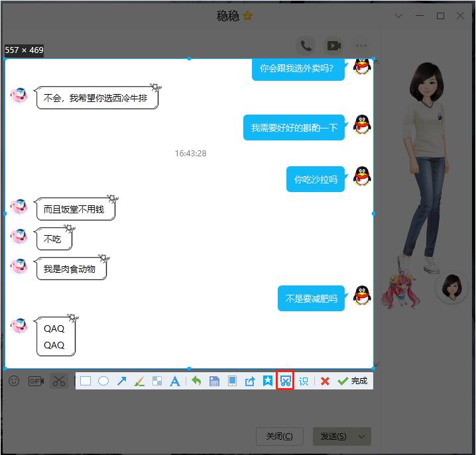476x455 pixels.
Task: Click the message 而且饭堂不用钱
Action: (x=76, y=209)
